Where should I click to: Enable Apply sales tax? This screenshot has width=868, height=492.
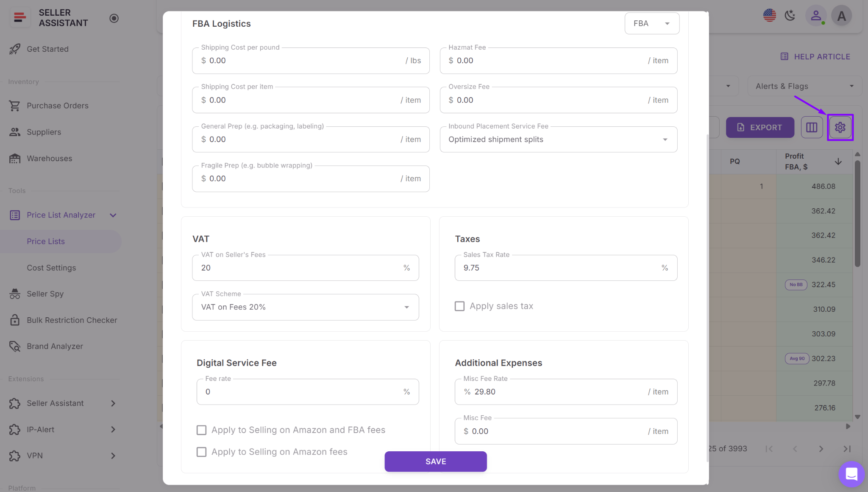pyautogui.click(x=459, y=306)
